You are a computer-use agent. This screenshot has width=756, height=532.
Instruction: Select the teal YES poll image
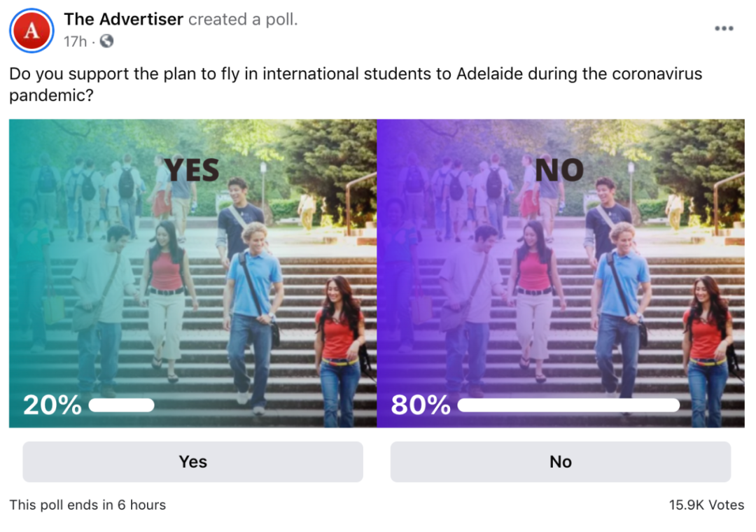pos(192,294)
